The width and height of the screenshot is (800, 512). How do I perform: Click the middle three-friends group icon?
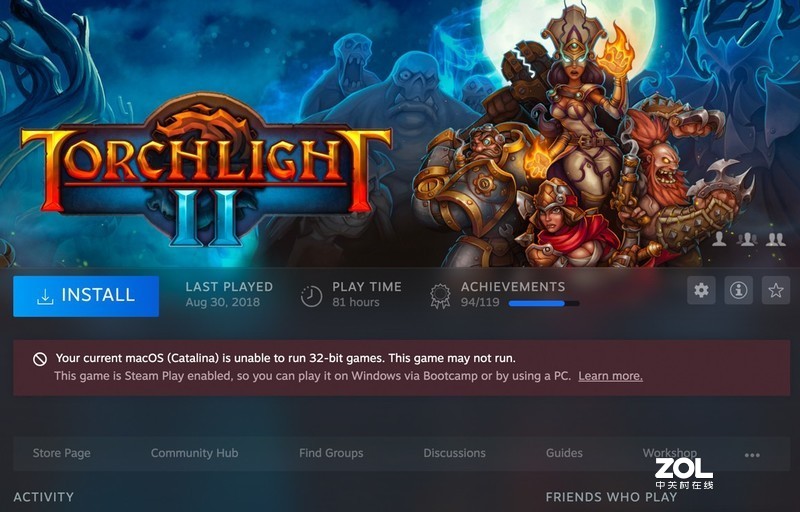click(746, 239)
